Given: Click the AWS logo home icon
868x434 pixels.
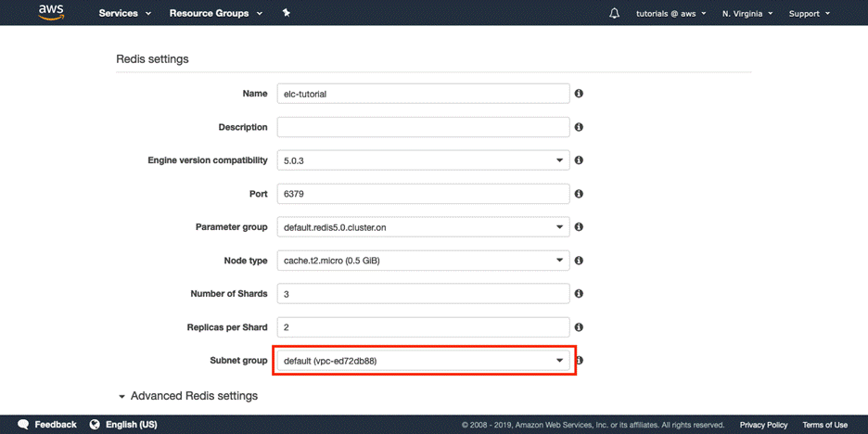Looking at the screenshot, I should [x=51, y=13].
